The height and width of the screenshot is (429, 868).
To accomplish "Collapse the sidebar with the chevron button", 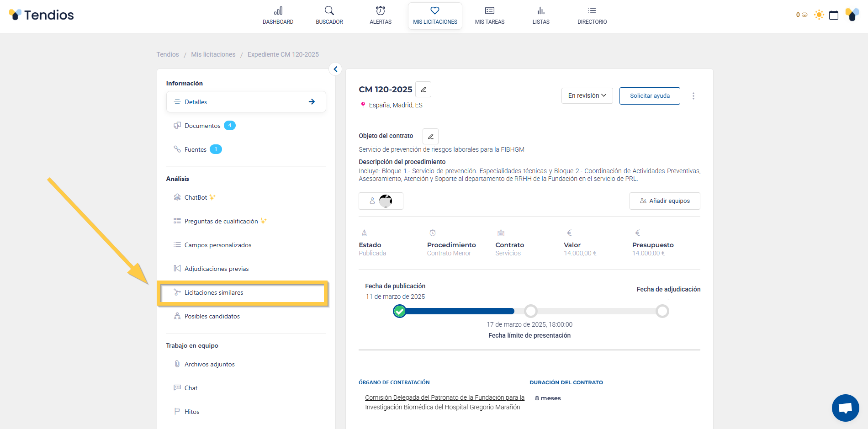I will pyautogui.click(x=335, y=69).
